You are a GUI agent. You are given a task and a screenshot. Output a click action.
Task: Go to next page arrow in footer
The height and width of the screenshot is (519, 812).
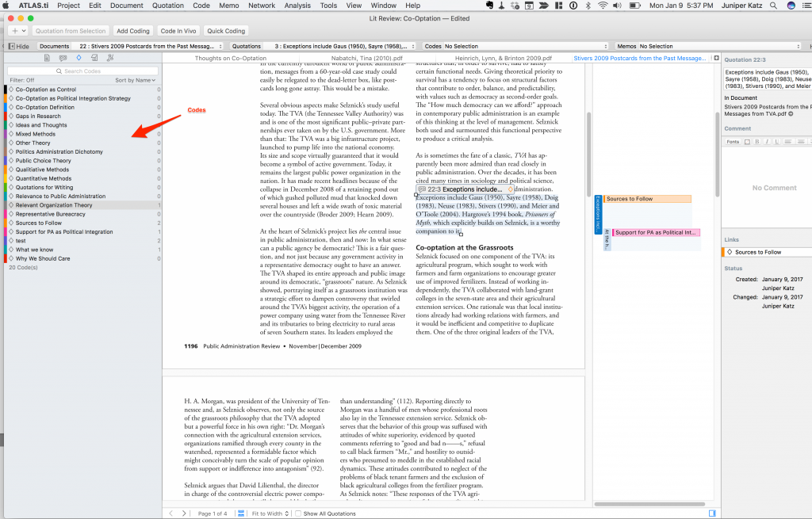183,513
